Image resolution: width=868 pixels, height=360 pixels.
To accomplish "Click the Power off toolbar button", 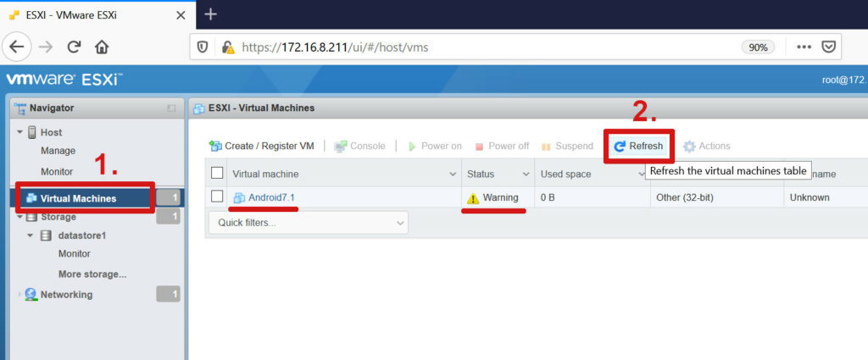I will tap(502, 147).
